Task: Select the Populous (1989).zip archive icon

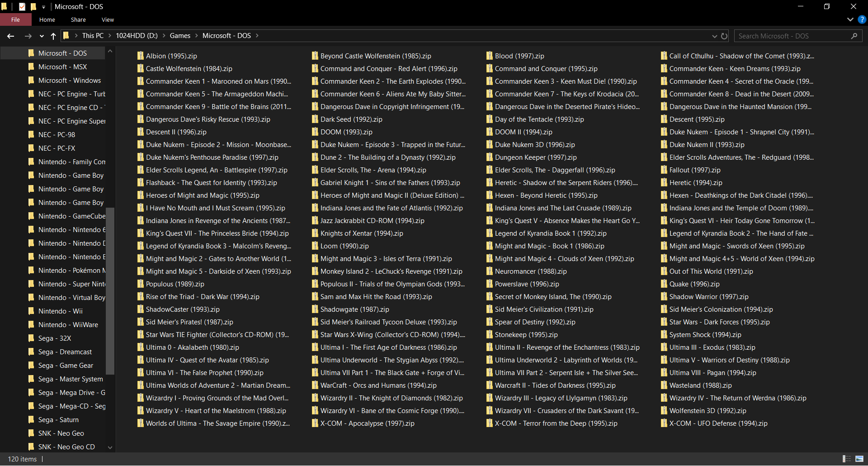Action: [x=140, y=284]
